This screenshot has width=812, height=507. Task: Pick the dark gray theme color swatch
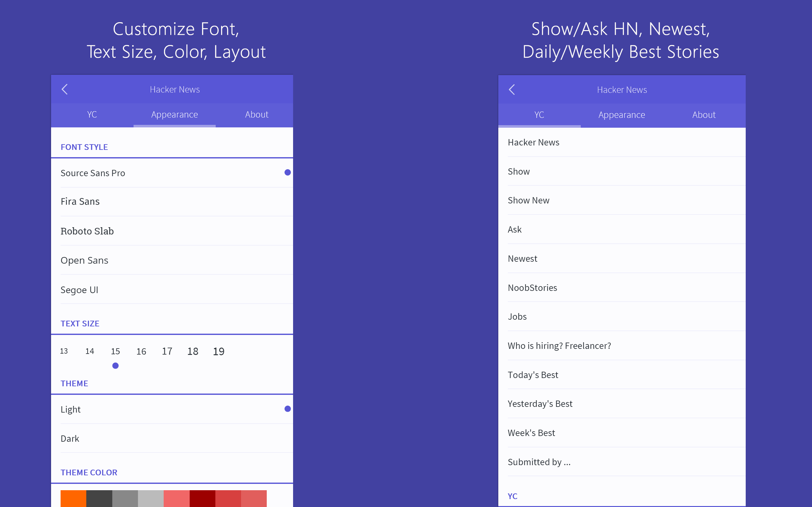coord(99,498)
